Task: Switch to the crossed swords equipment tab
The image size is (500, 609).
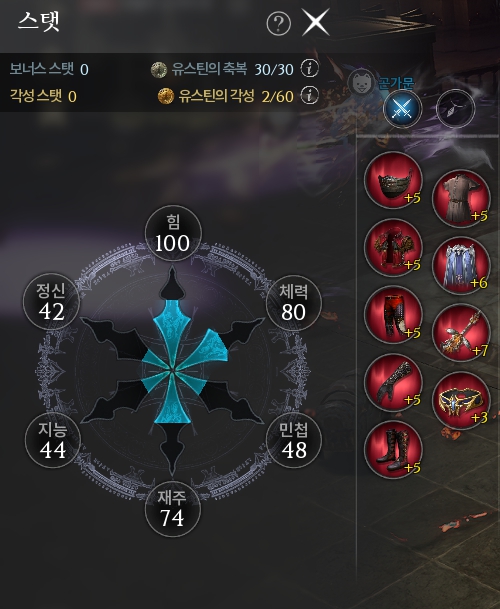Action: [402, 109]
